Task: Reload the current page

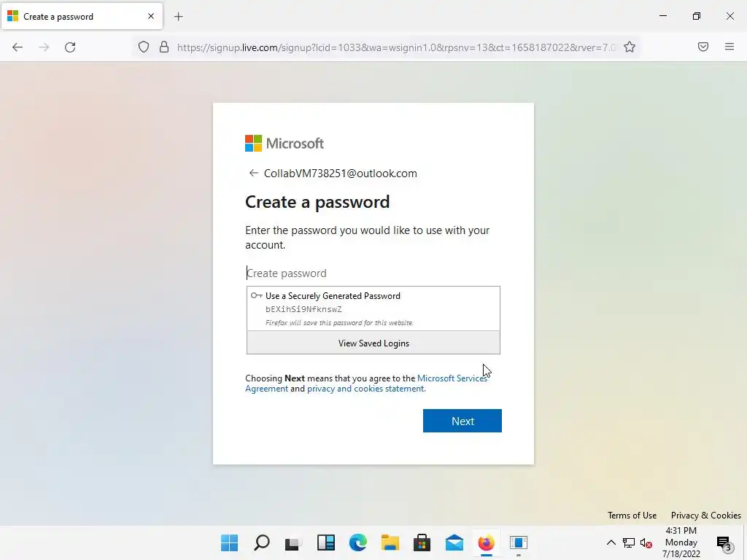Action: (x=70, y=47)
